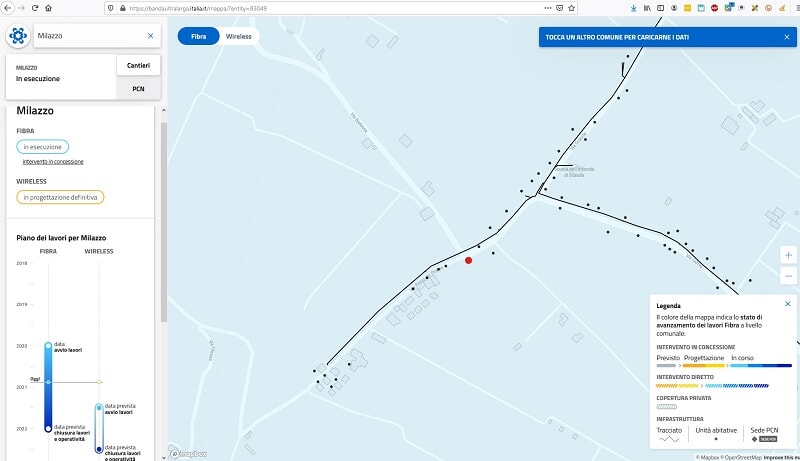This screenshot has height=461, width=800.
Task: Open the 'intervento in concessione' link
Action: tap(53, 162)
